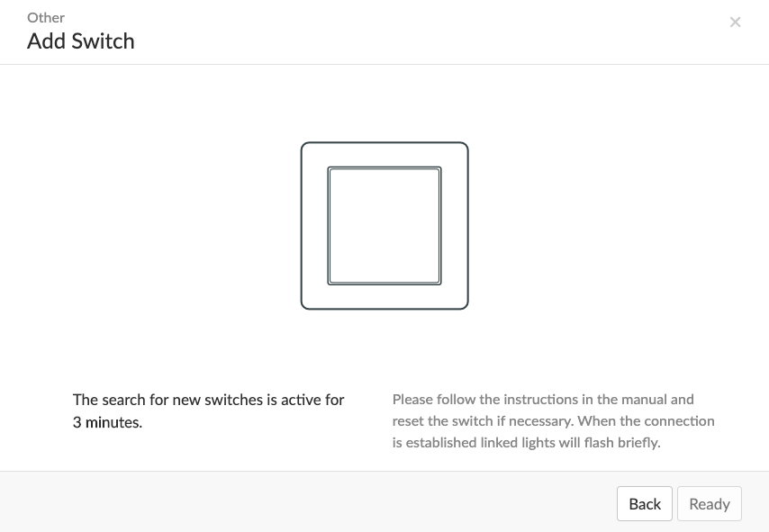Click the Ready button
Screen dimensions: 769x532
710,503
